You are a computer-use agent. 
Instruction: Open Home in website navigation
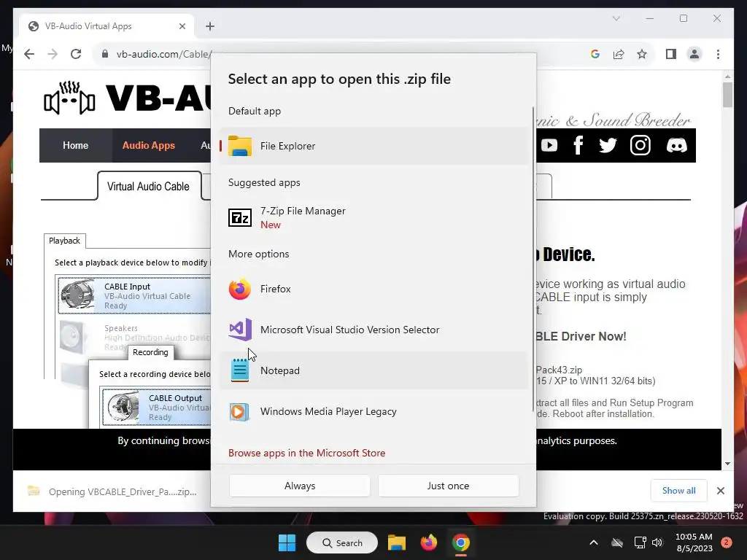[75, 145]
